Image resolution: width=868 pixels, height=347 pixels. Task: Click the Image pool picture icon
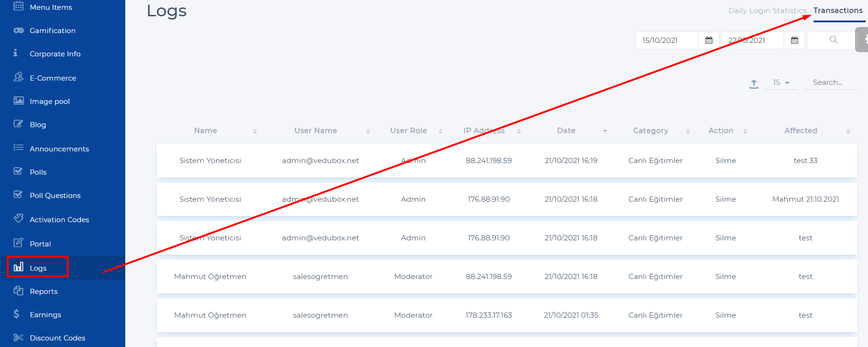click(x=19, y=101)
